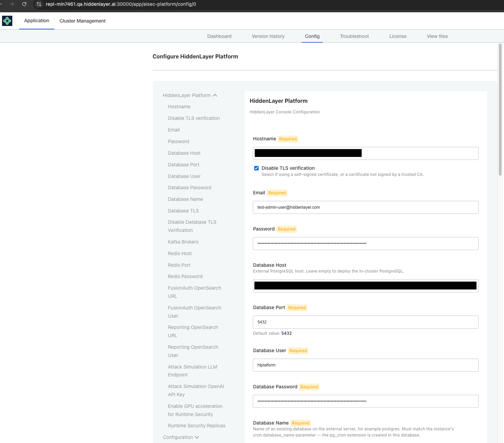This screenshot has width=504, height=443.
Task: Select Email in the sidebar list
Action: click(174, 130)
